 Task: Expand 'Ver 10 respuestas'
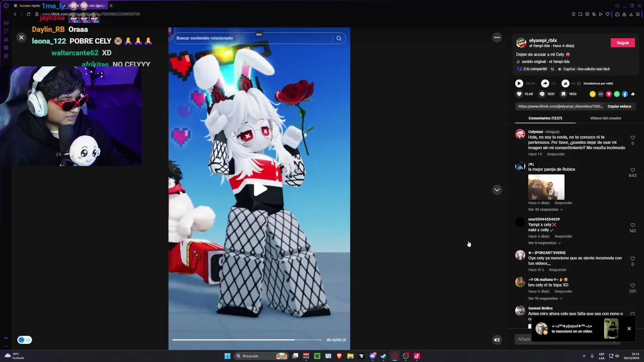coord(545,299)
